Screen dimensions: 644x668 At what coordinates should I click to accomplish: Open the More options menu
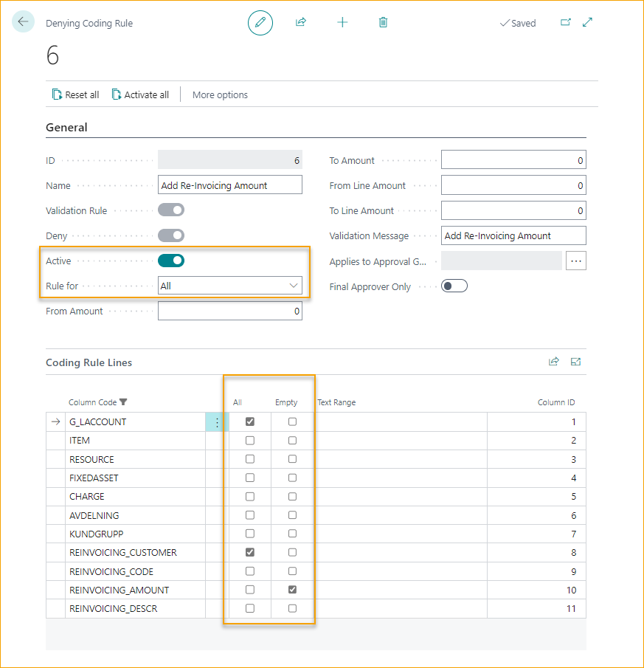(x=221, y=94)
